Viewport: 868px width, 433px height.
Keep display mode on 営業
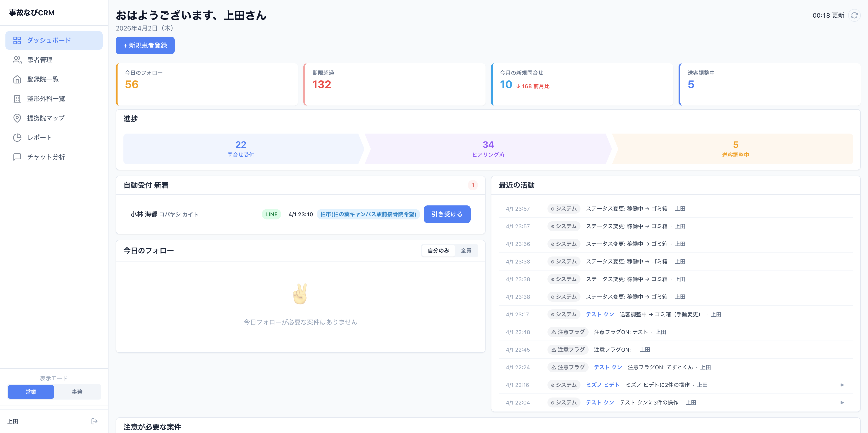pyautogui.click(x=31, y=392)
